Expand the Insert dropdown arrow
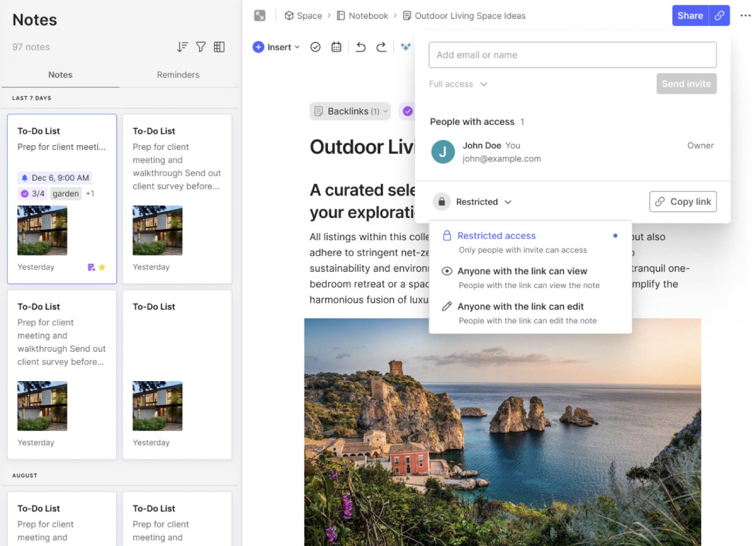This screenshot has width=756, height=546. tap(297, 47)
